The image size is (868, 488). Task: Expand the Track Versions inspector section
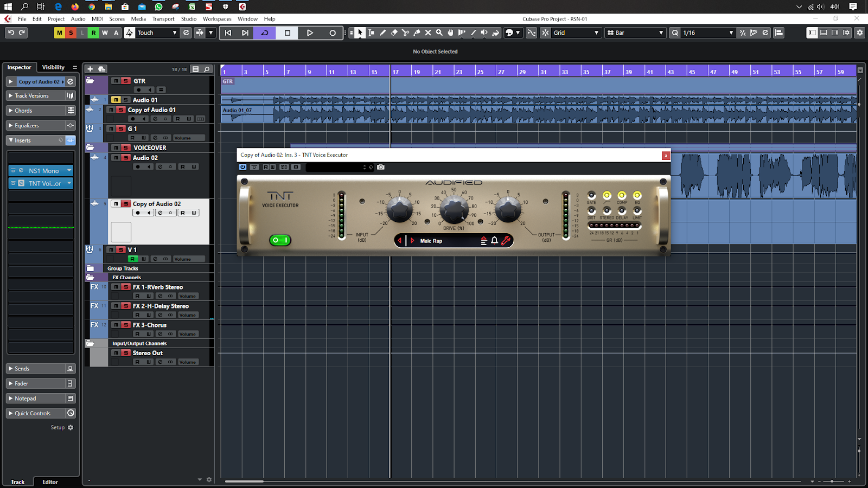click(35, 95)
